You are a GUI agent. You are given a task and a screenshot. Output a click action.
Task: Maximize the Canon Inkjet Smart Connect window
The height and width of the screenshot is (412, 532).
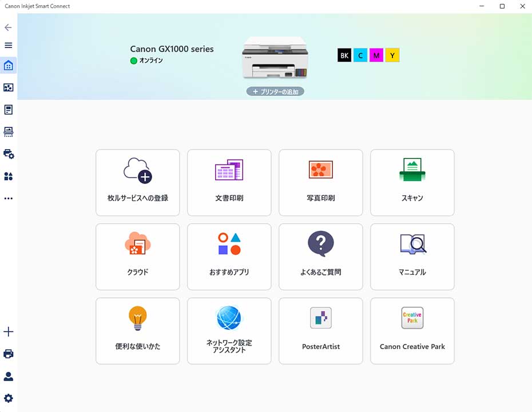(502, 6)
